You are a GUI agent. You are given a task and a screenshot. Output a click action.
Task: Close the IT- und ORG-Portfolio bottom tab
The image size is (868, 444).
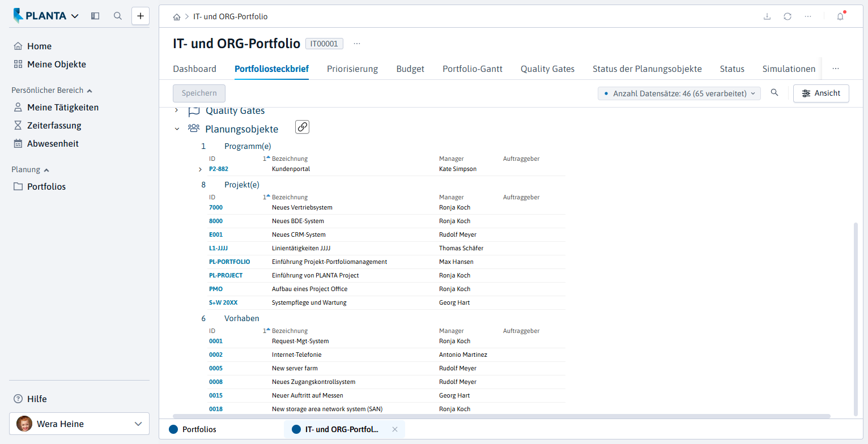[395, 429]
